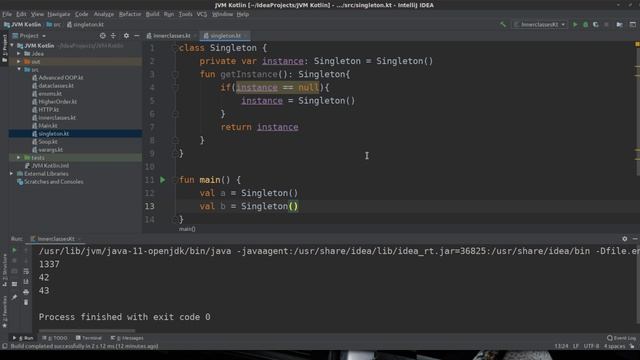Image resolution: width=640 pixels, height=360 pixels.
Task: Rerun program in Run panel
Action: click(x=14, y=250)
